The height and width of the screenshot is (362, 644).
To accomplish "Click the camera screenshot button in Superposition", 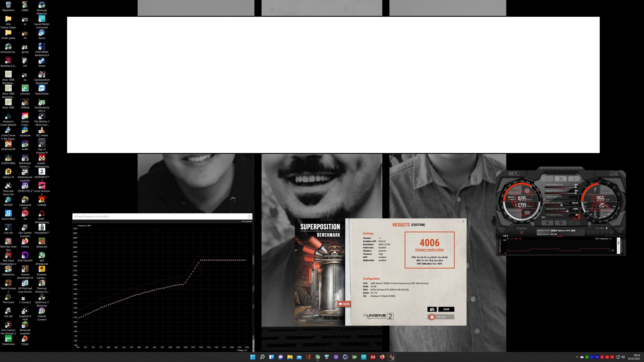I will (x=432, y=309).
